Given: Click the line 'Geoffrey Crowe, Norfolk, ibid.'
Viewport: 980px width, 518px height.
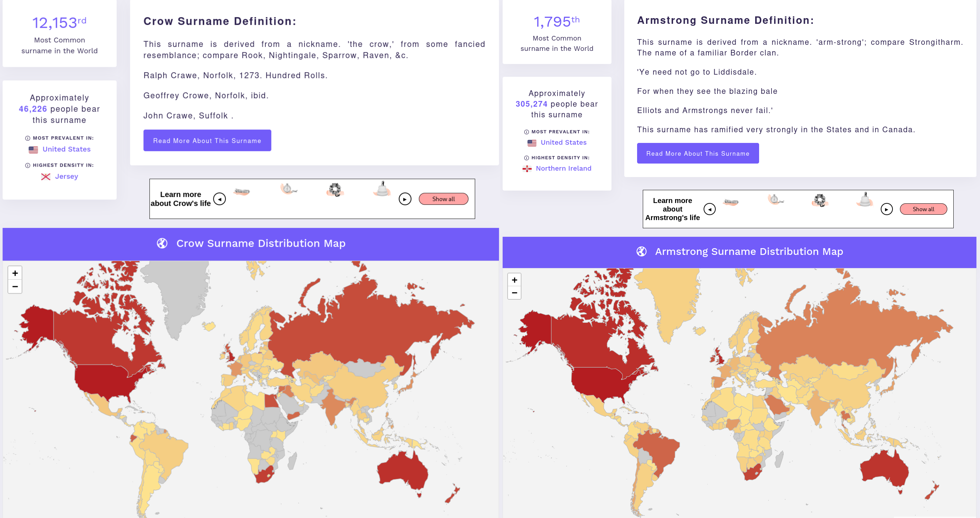Looking at the screenshot, I should pos(206,96).
